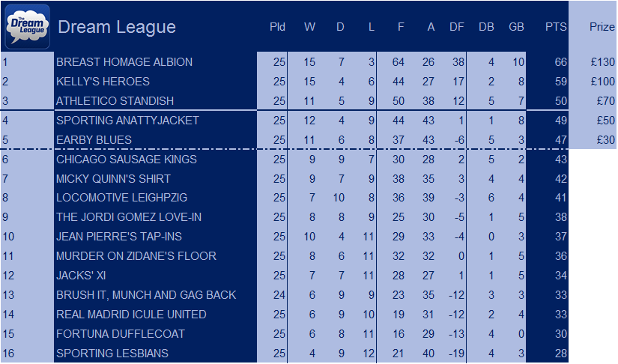The width and height of the screenshot is (618, 364).
Task: Select the GB column header
Action: coord(516,27)
